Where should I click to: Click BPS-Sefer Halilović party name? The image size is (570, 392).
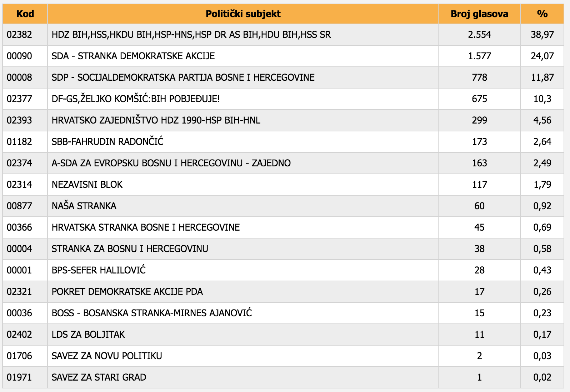pyautogui.click(x=99, y=270)
